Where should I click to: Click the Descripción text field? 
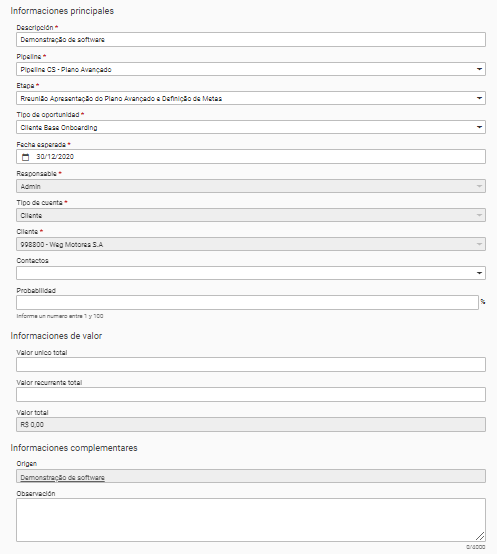(x=251, y=40)
